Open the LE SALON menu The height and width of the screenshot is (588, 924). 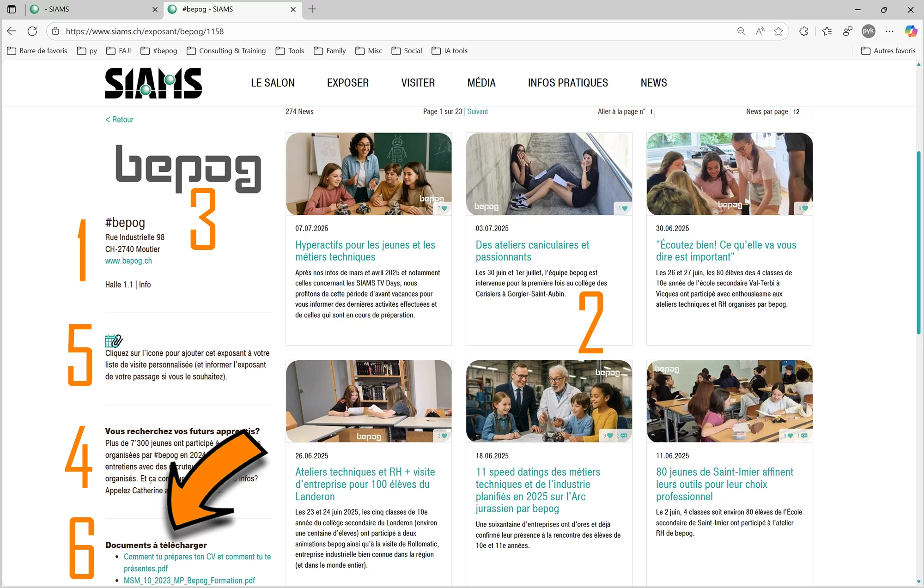pos(273,83)
